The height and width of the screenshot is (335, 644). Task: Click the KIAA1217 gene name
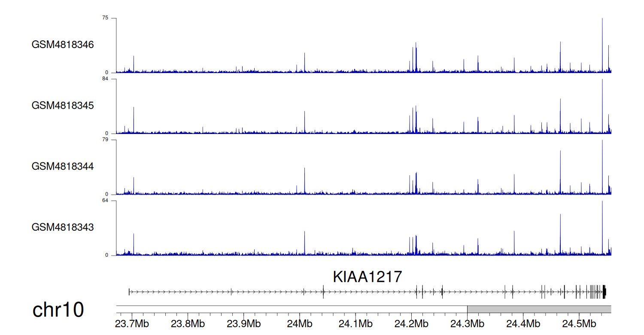tap(367, 277)
